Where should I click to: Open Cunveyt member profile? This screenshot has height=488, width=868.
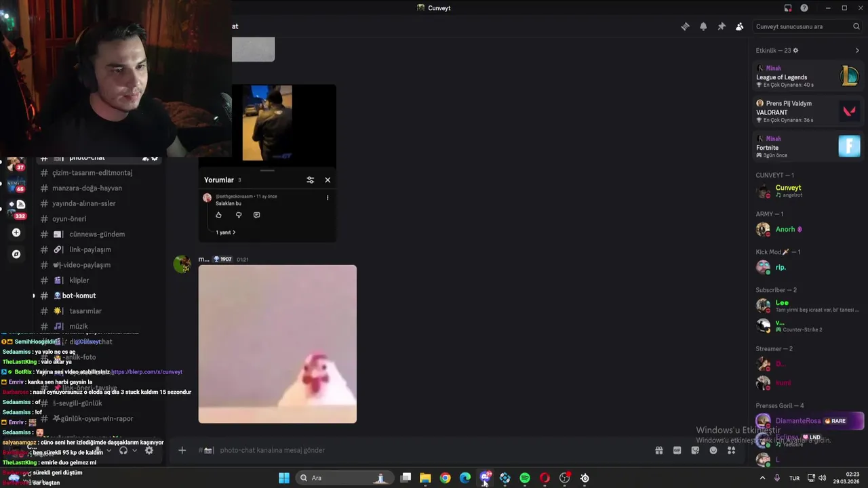[807, 191]
